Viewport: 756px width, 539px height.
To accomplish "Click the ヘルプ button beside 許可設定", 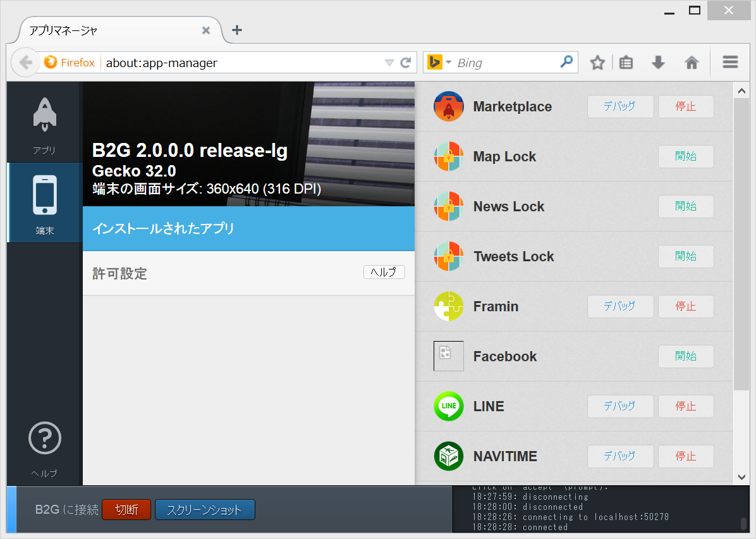I will 384,272.
